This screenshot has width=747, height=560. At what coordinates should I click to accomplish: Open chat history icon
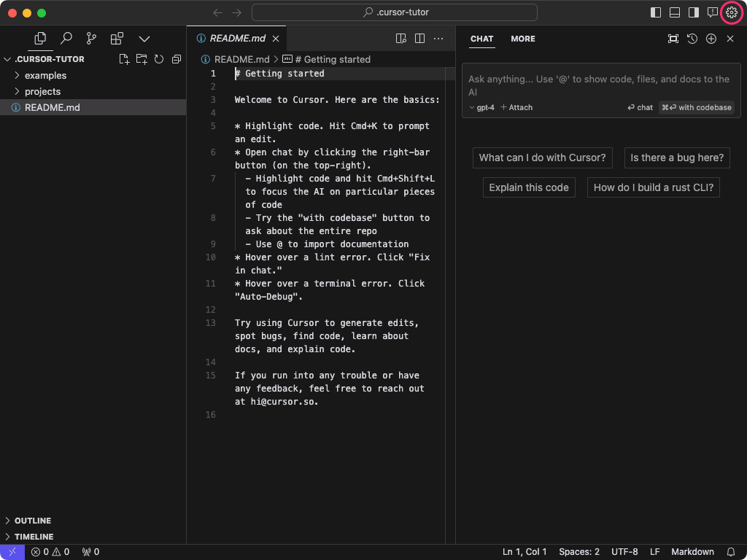692,39
